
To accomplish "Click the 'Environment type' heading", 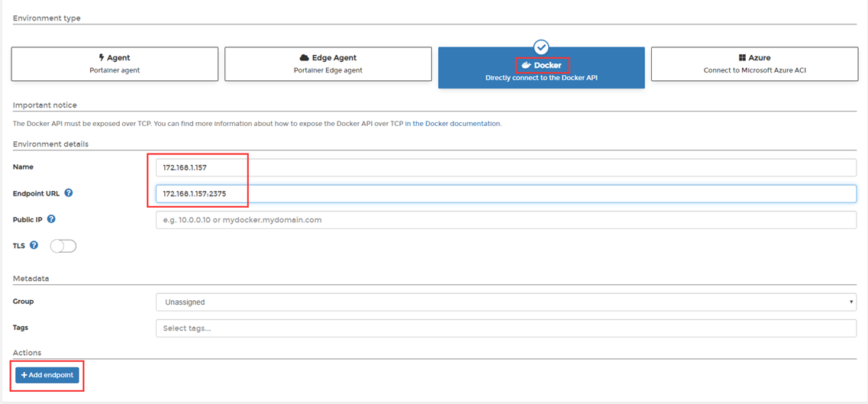I will [47, 18].
